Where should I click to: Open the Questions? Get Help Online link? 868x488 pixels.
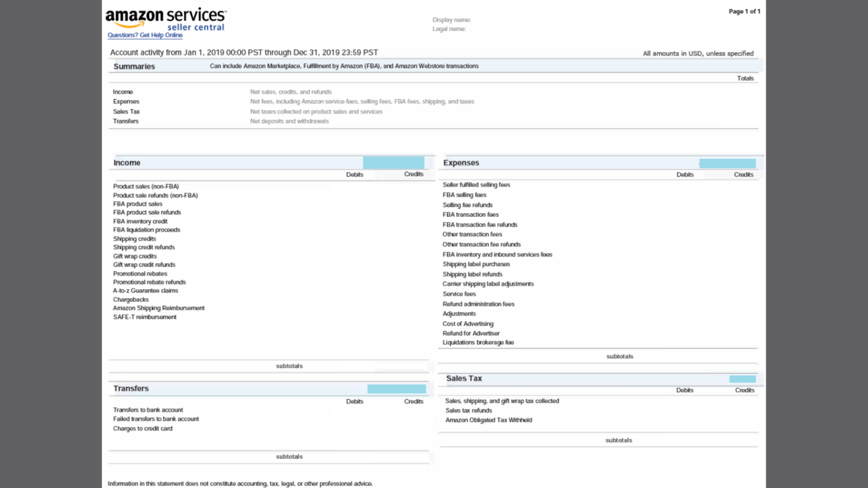click(x=144, y=35)
